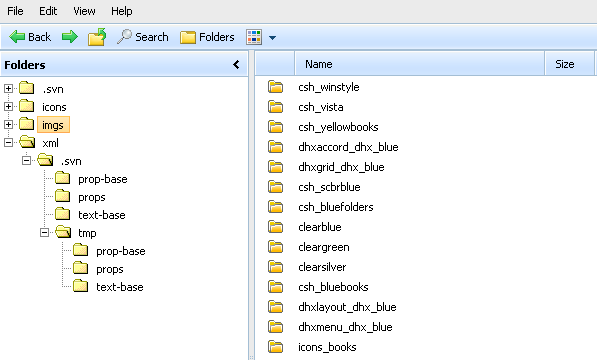Select the csh_scbrblue name text
The image size is (597, 360).
(329, 187)
